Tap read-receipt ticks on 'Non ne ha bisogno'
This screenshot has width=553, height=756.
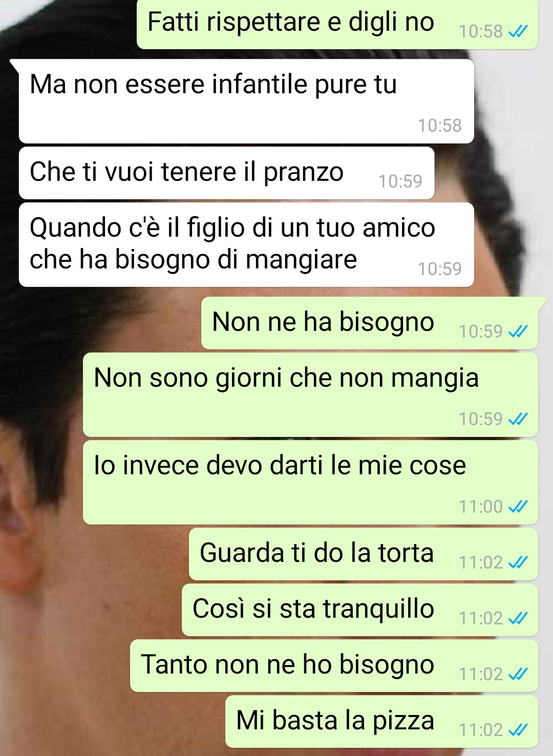tap(517, 332)
